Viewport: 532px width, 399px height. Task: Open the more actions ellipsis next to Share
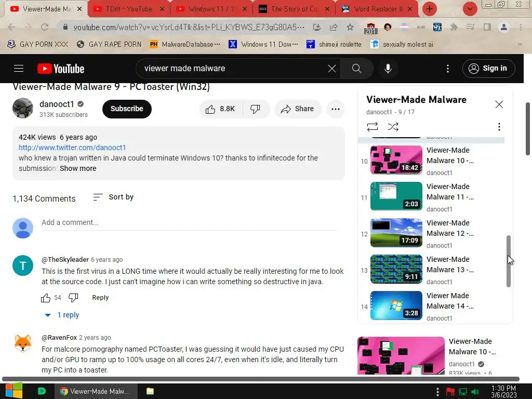[x=336, y=109]
